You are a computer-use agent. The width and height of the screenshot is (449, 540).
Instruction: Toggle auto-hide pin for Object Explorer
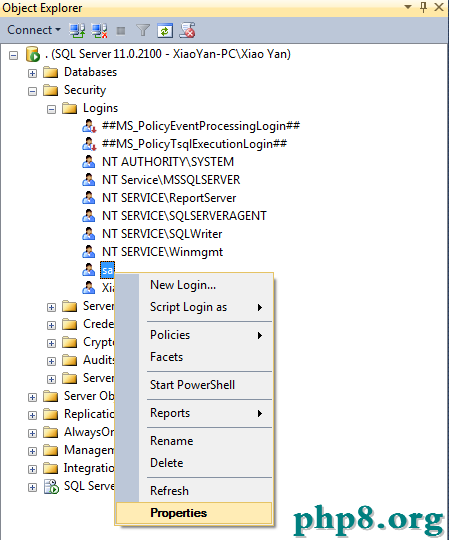(424, 7)
